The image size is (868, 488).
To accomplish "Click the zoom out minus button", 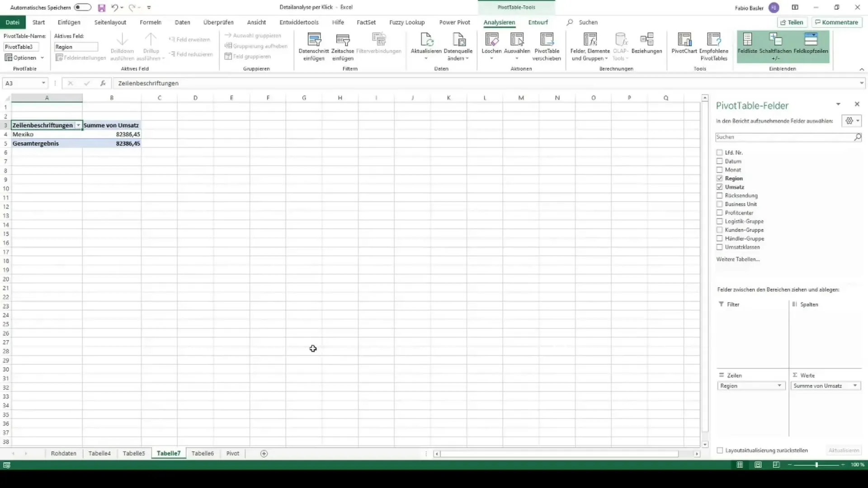I will (789, 465).
